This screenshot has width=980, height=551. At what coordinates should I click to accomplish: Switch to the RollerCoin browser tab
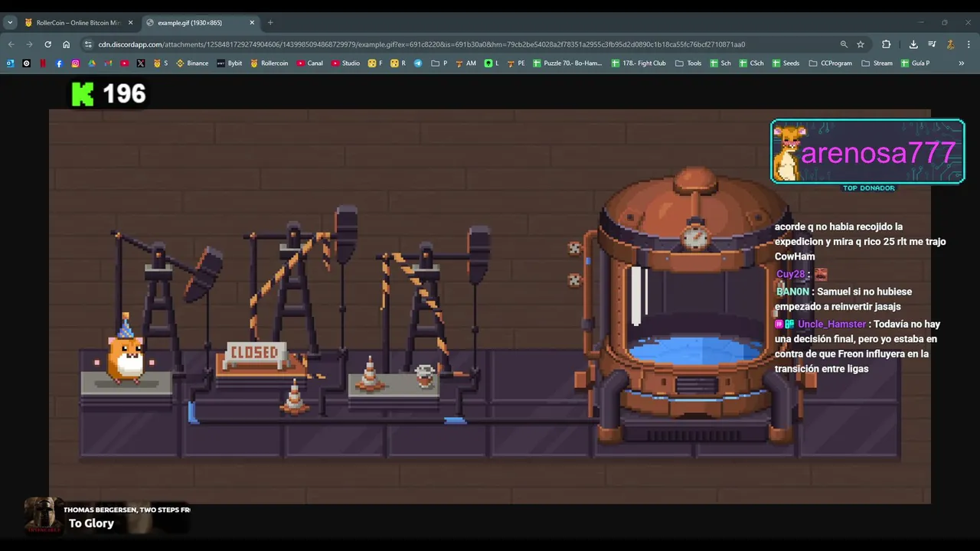pos(79,23)
